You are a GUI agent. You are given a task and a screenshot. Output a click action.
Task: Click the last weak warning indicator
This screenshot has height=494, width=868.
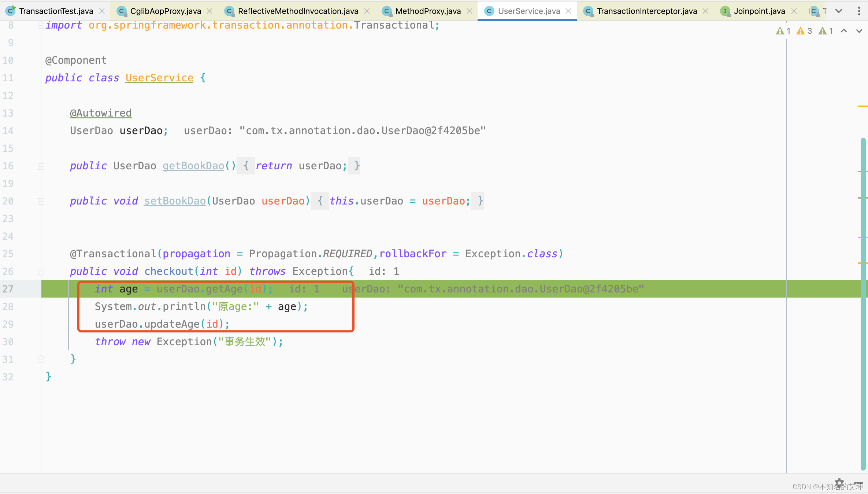(x=826, y=31)
